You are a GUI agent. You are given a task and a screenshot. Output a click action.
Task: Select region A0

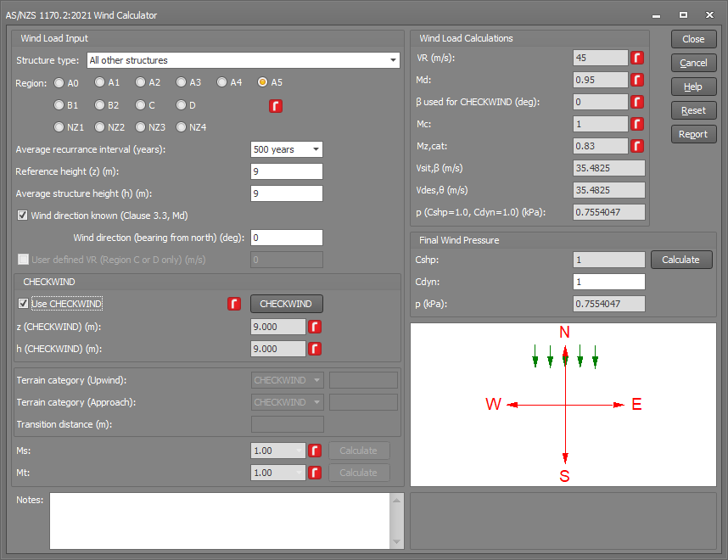point(59,82)
